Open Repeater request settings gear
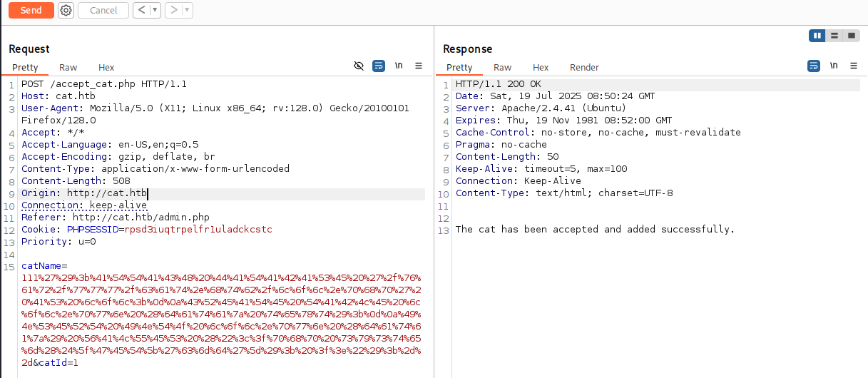The image size is (868, 378). coord(66,10)
